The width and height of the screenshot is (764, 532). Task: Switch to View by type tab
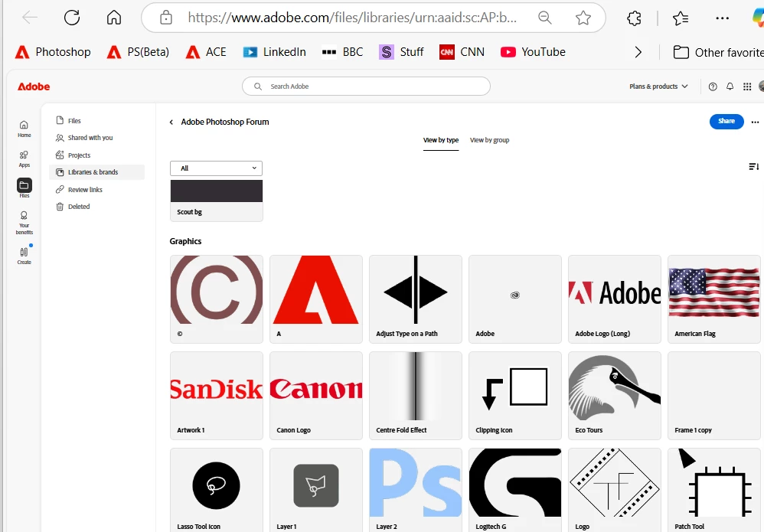440,140
